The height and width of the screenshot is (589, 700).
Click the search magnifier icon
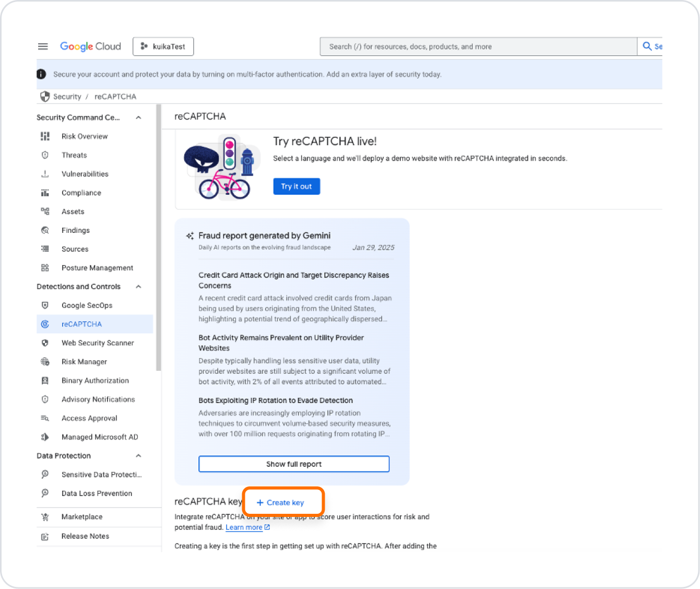tap(647, 46)
